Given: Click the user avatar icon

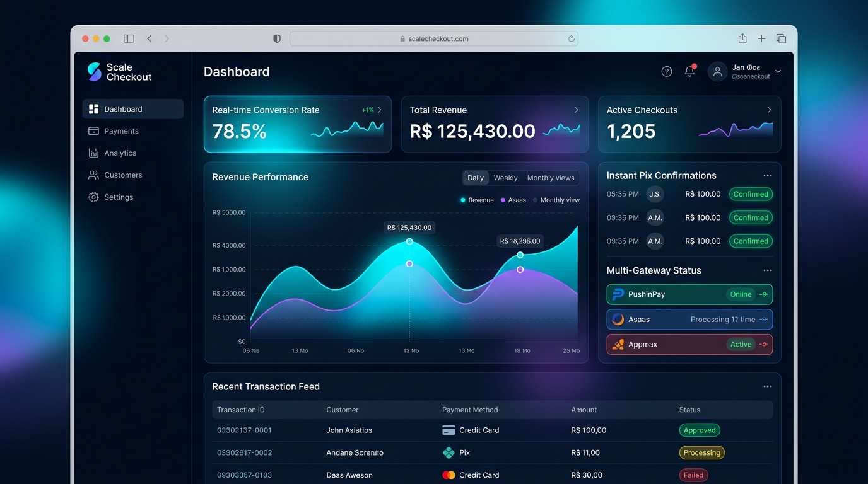Looking at the screenshot, I should click(x=717, y=72).
